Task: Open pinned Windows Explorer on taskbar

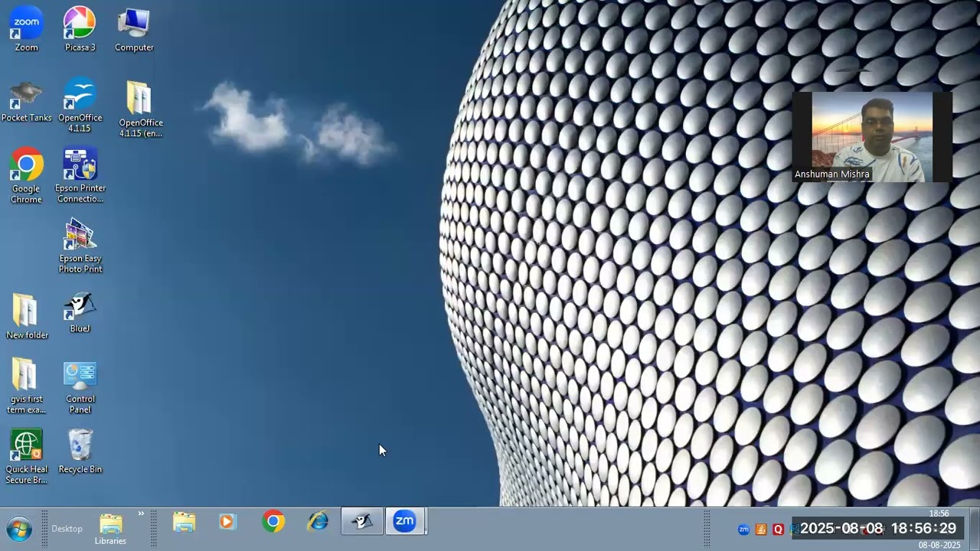Action: [x=184, y=522]
